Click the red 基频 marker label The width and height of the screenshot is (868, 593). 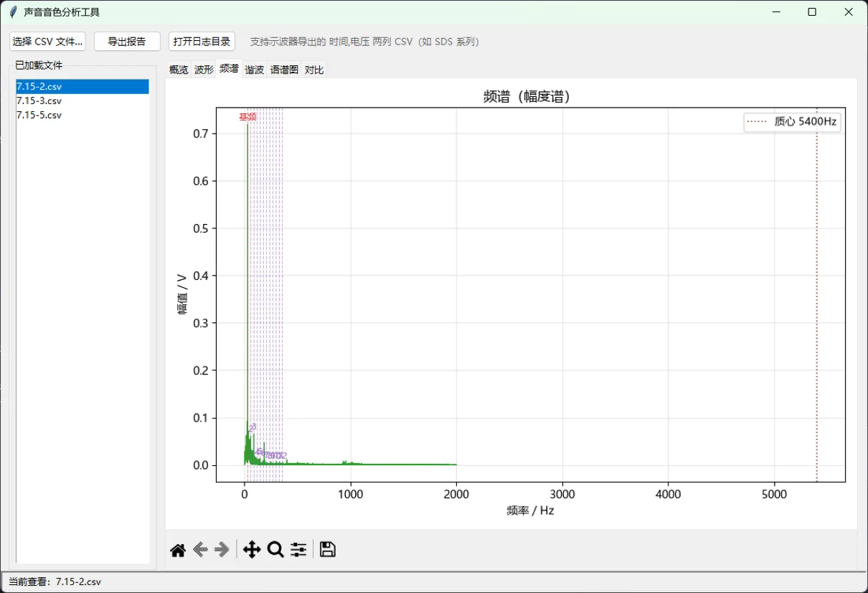(247, 117)
